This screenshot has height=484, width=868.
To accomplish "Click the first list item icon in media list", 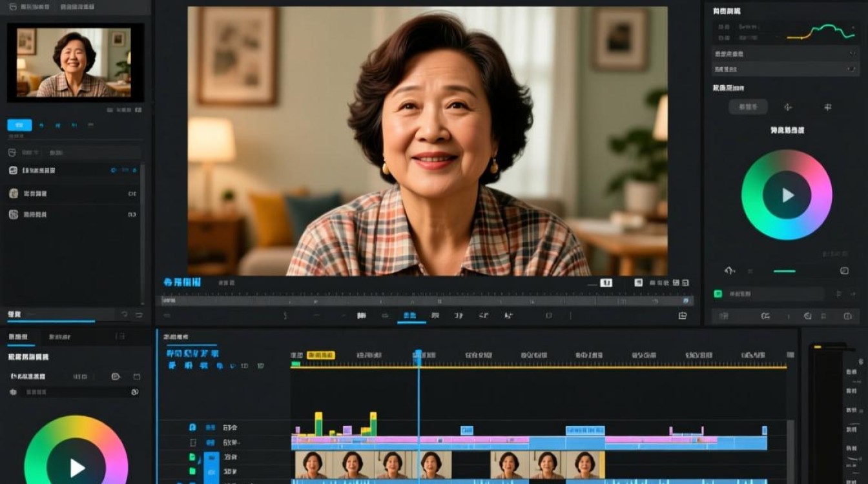I will (x=13, y=170).
